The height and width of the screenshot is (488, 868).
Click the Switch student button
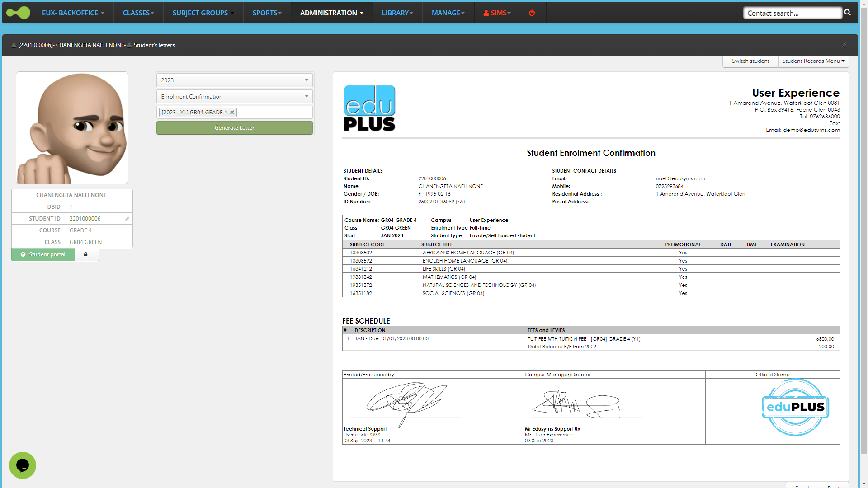(750, 61)
